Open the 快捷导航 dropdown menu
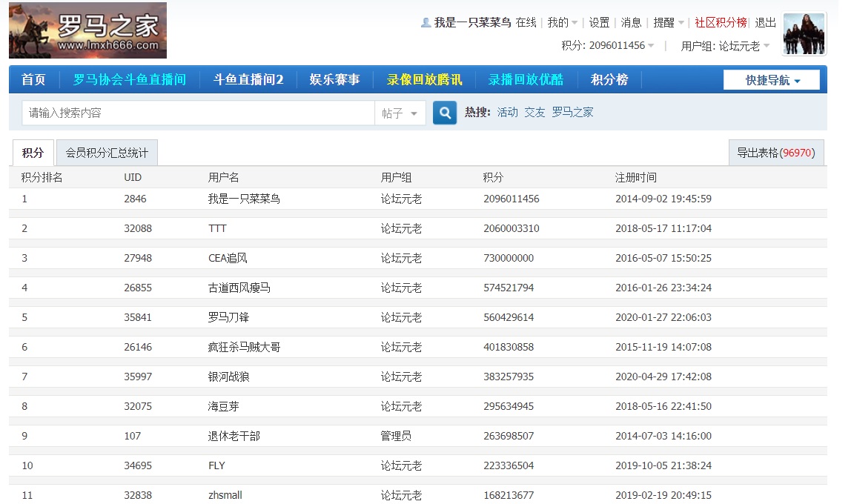Viewport: 854px width, 504px height. click(772, 80)
